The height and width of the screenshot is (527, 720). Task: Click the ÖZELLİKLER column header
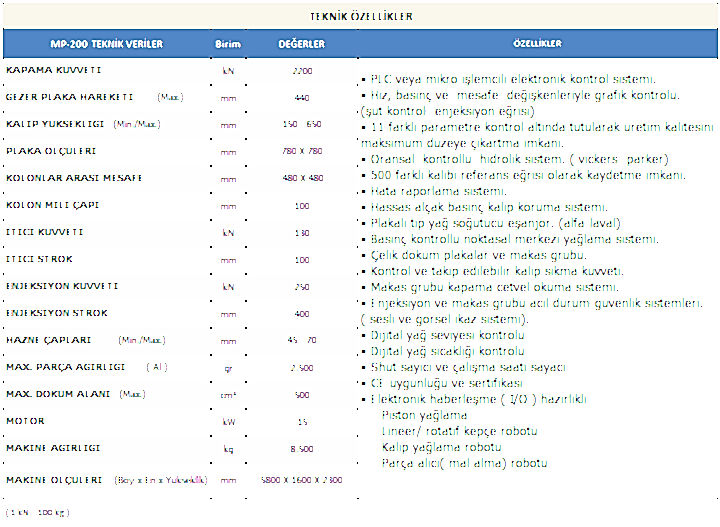tap(537, 45)
